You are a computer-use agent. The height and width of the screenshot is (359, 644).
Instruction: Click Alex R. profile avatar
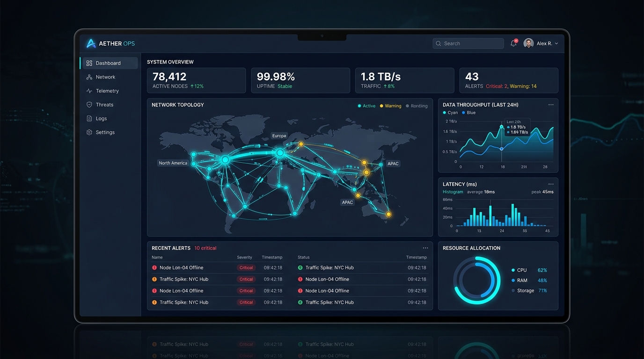click(528, 43)
